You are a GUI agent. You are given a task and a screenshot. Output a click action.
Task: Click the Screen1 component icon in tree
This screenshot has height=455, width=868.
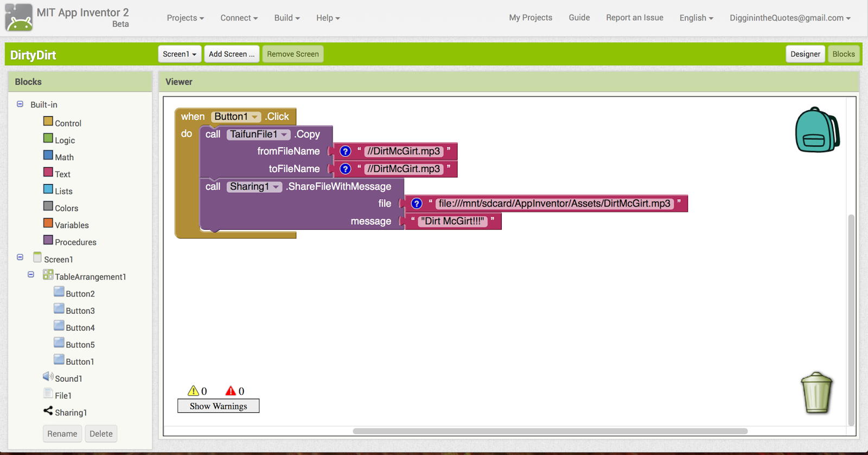(37, 257)
